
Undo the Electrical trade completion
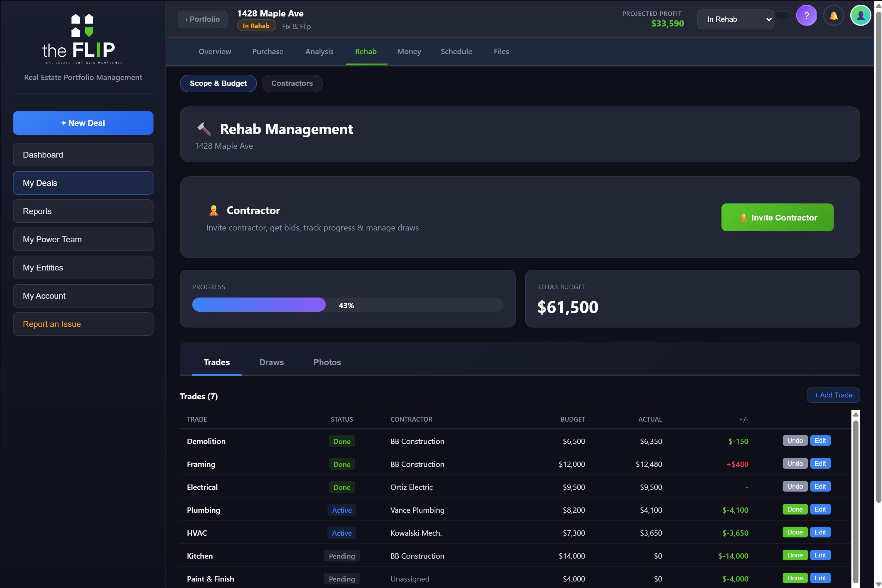[x=795, y=486]
